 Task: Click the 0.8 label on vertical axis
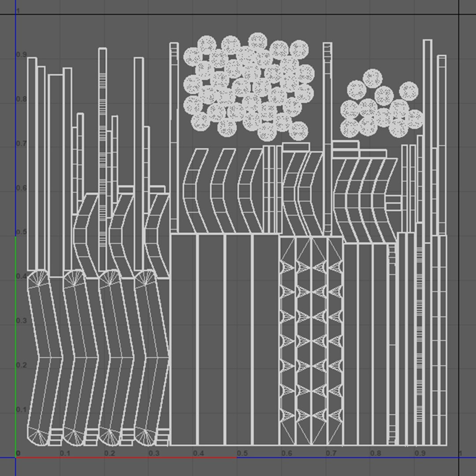click(21, 99)
